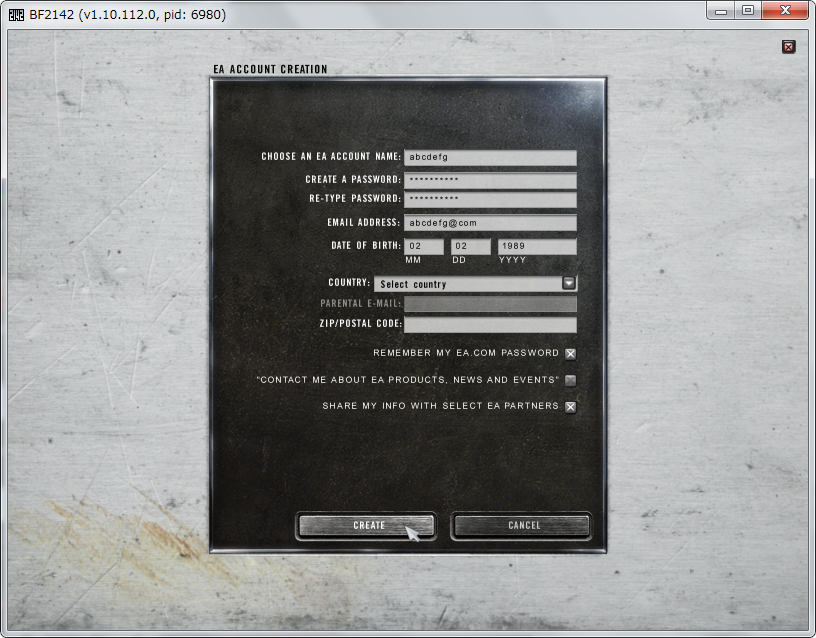Click the Choose an EA Account Name label
Viewport: 816px width, 638px height.
click(x=331, y=156)
